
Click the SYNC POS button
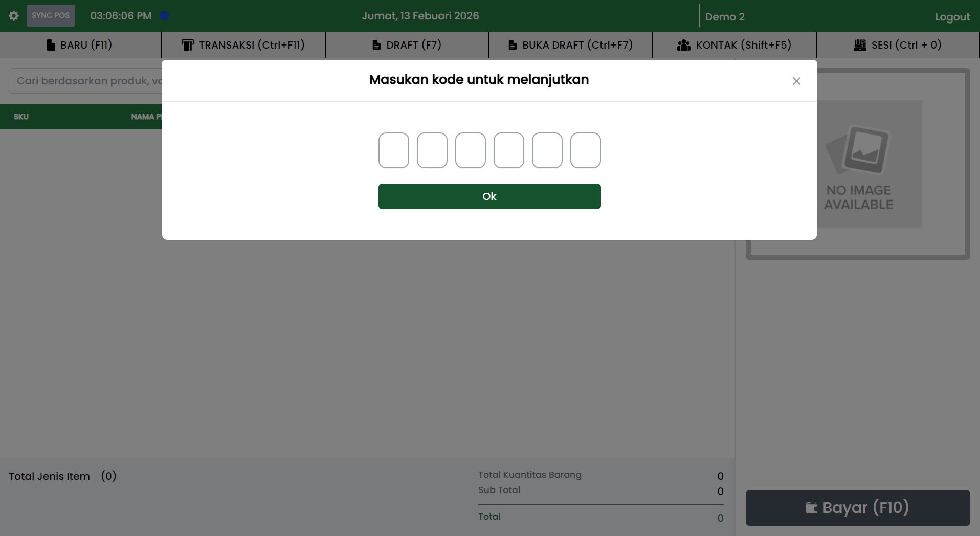coord(51,16)
